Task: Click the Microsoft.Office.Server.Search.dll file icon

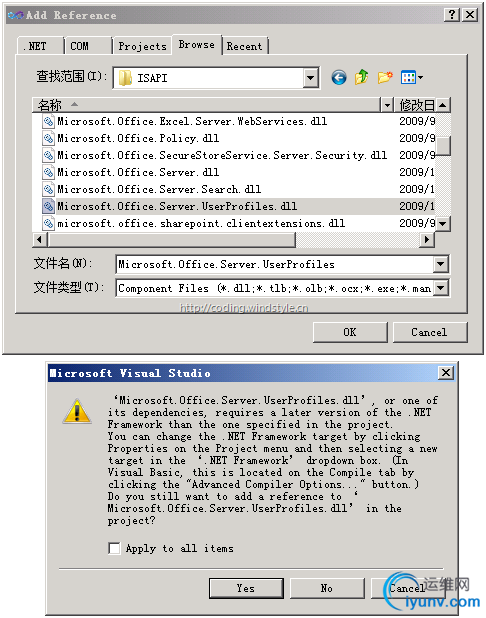Action: 48,189
